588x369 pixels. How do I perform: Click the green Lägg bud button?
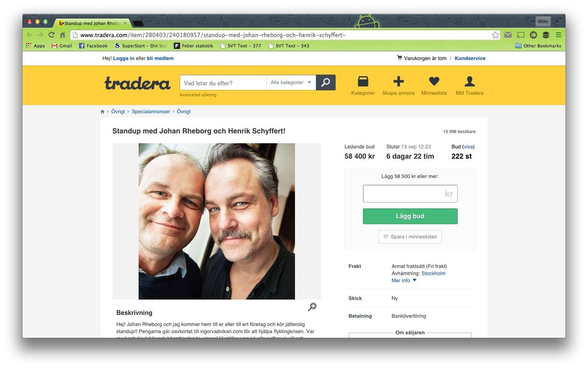click(410, 216)
